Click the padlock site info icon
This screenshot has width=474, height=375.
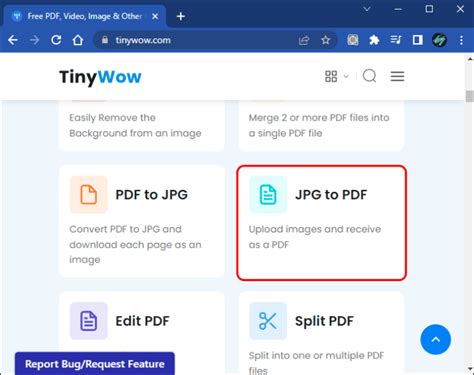(x=105, y=40)
